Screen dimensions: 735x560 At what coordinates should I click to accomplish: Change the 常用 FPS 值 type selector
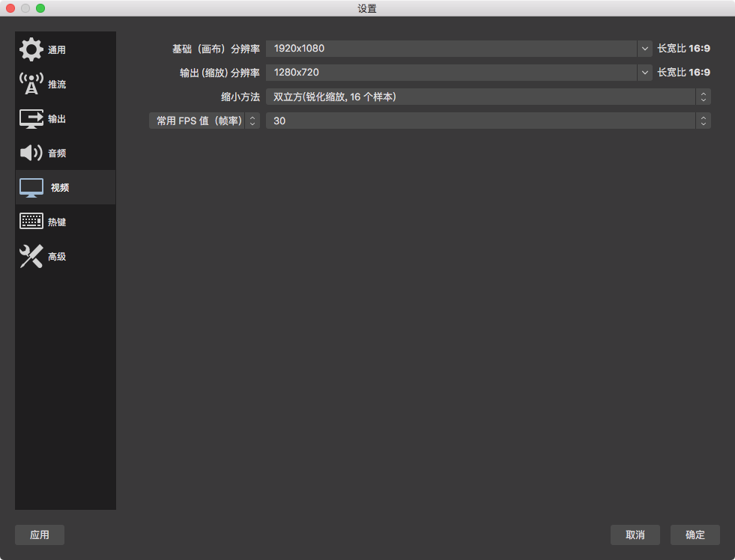click(x=204, y=121)
